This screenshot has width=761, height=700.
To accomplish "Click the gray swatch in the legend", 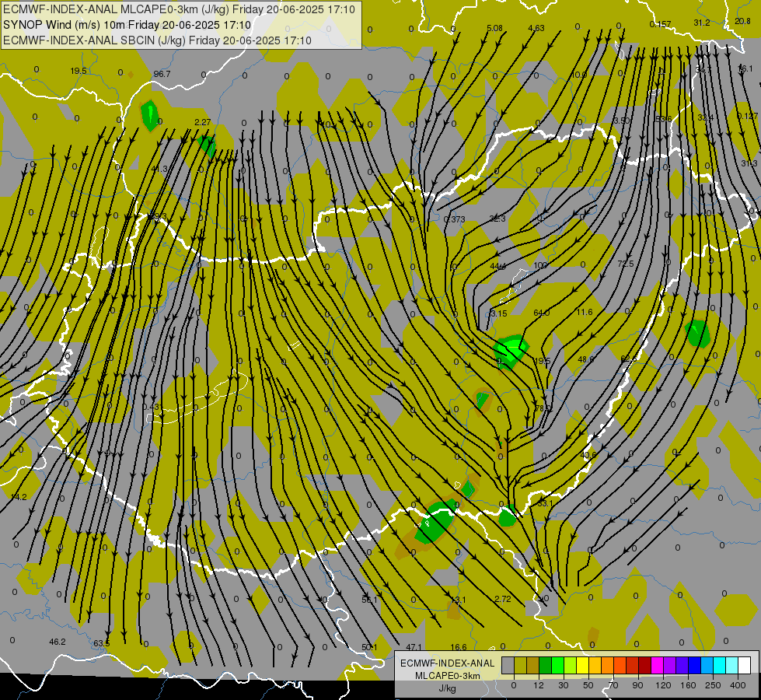I will (508, 665).
